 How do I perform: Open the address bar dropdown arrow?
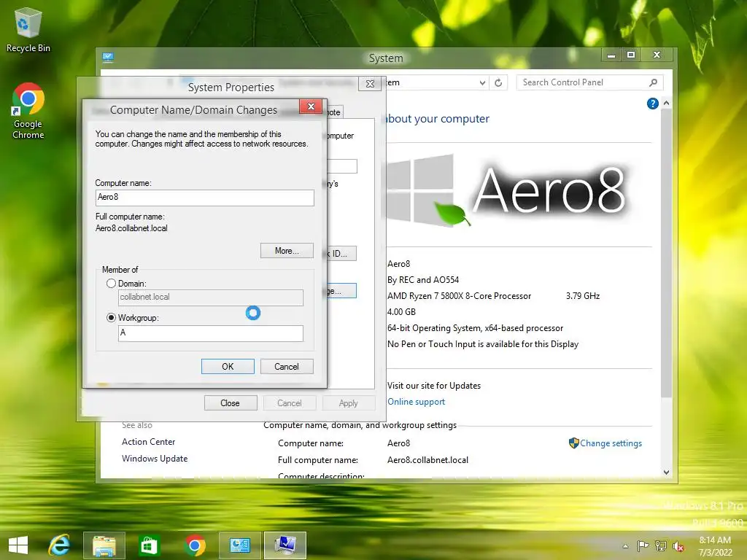pyautogui.click(x=482, y=83)
